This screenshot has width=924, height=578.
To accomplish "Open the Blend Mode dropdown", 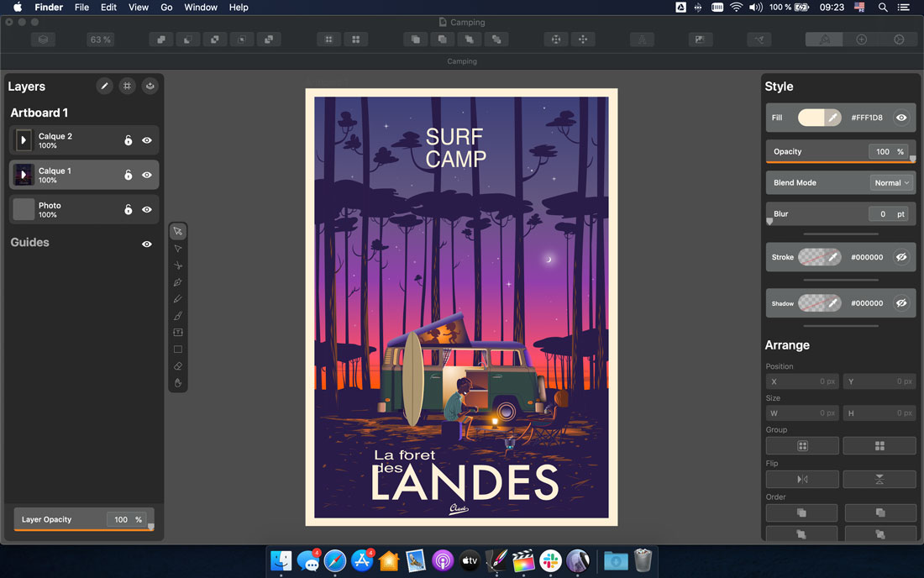I will pos(890,182).
